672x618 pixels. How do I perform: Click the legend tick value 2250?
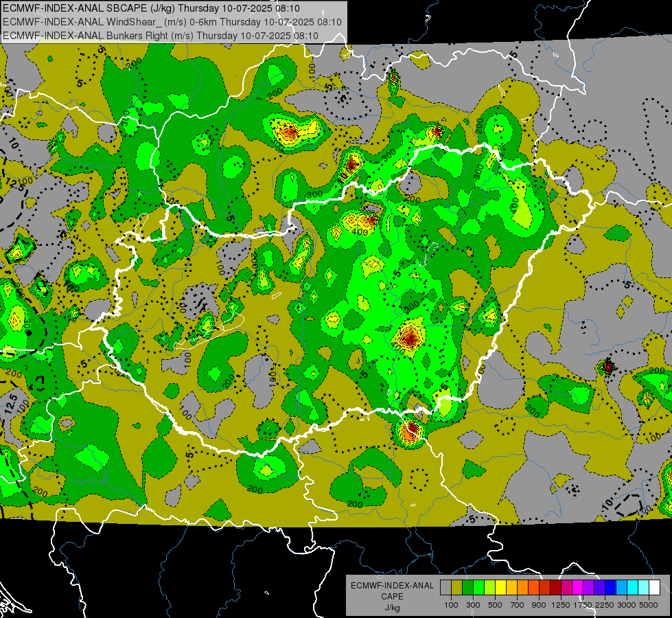coord(605,605)
